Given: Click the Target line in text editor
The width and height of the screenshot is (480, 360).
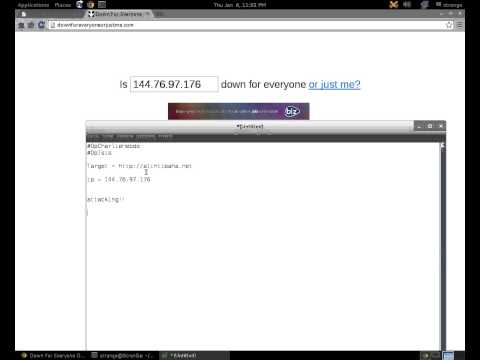Looking at the screenshot, I should click(x=139, y=166).
